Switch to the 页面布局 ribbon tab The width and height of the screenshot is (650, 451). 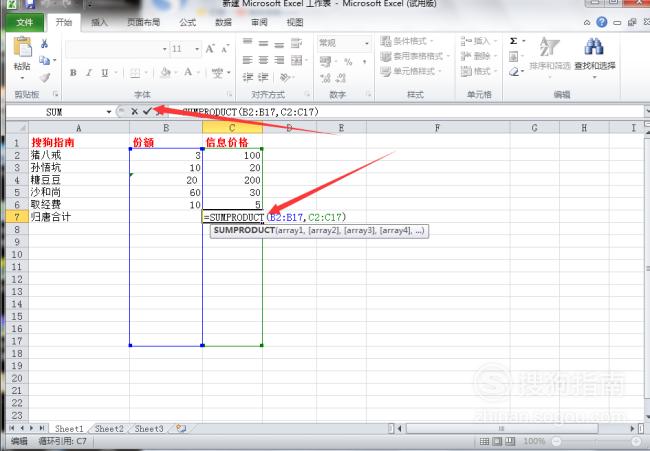pyautogui.click(x=143, y=22)
